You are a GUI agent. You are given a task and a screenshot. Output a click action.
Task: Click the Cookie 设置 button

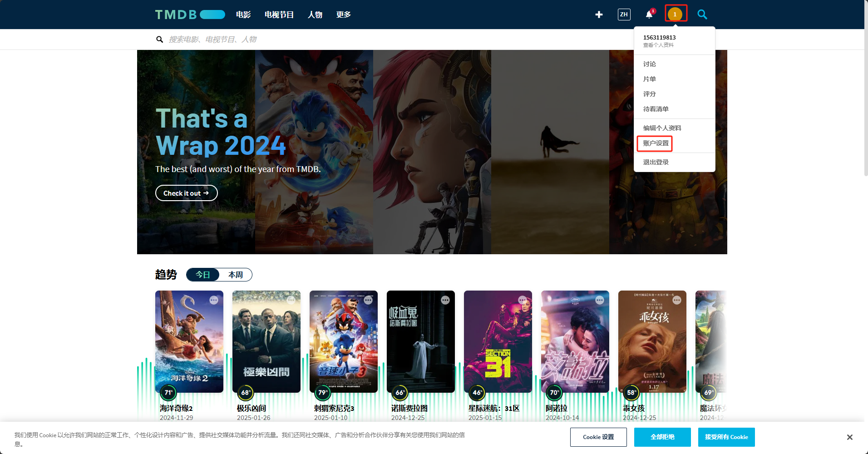point(598,437)
